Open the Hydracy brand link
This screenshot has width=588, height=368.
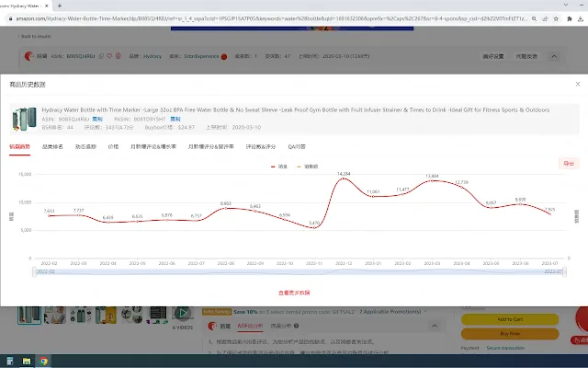153,56
